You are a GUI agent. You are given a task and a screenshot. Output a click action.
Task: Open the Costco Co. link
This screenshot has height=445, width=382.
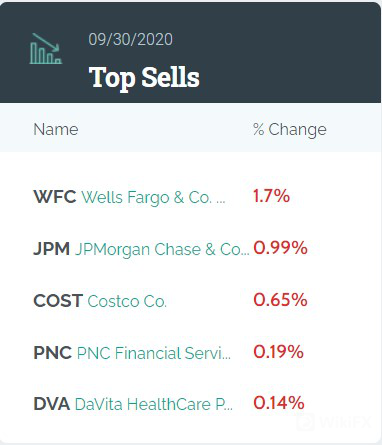127,301
